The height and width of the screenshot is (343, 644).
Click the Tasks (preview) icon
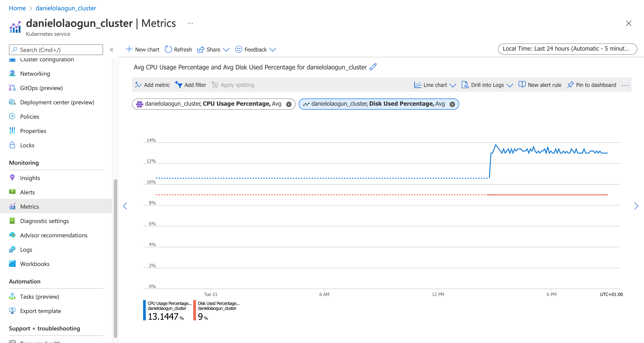pos(12,296)
